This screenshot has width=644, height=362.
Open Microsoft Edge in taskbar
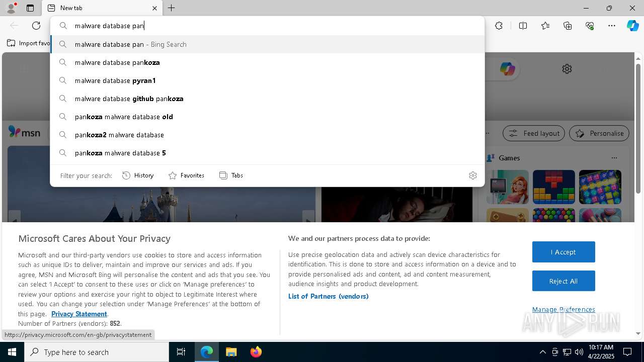click(x=207, y=352)
